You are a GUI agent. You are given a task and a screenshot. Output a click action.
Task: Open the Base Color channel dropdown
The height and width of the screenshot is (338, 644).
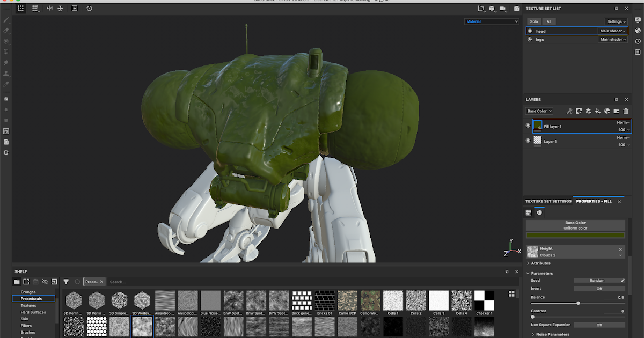pos(539,111)
